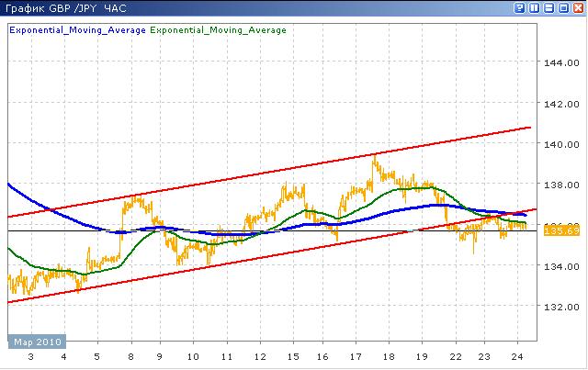The width and height of the screenshot is (588, 370).
Task: Click the help question mark icon
Action: tap(521, 7)
